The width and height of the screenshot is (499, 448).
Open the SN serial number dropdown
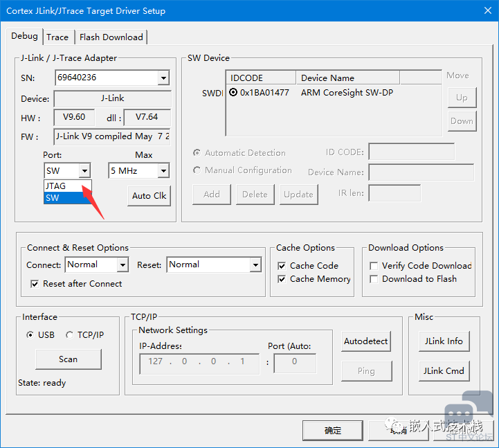tap(163, 78)
